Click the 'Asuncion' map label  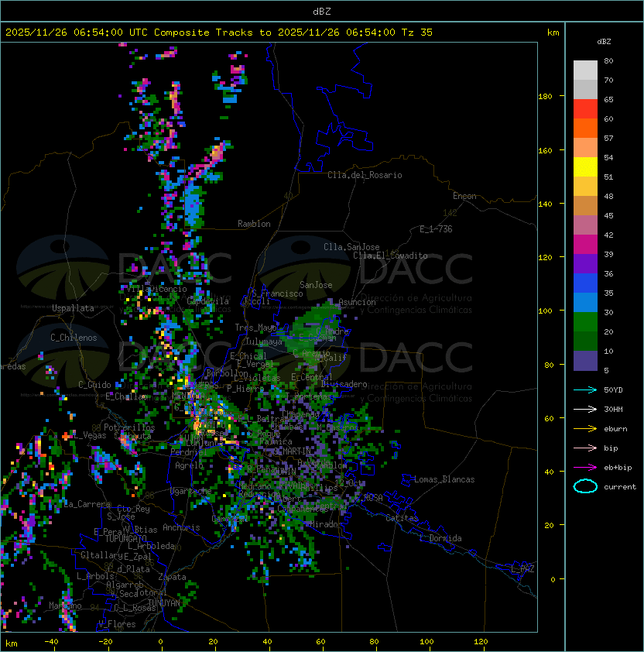[357, 302]
